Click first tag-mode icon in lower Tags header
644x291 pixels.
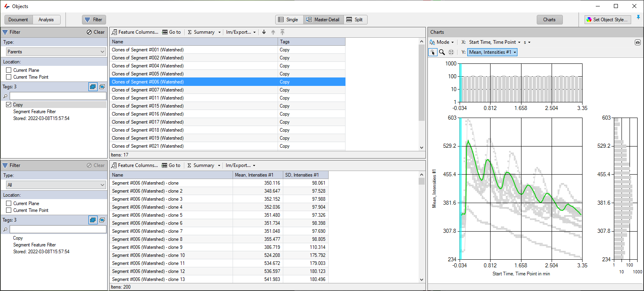coord(93,220)
